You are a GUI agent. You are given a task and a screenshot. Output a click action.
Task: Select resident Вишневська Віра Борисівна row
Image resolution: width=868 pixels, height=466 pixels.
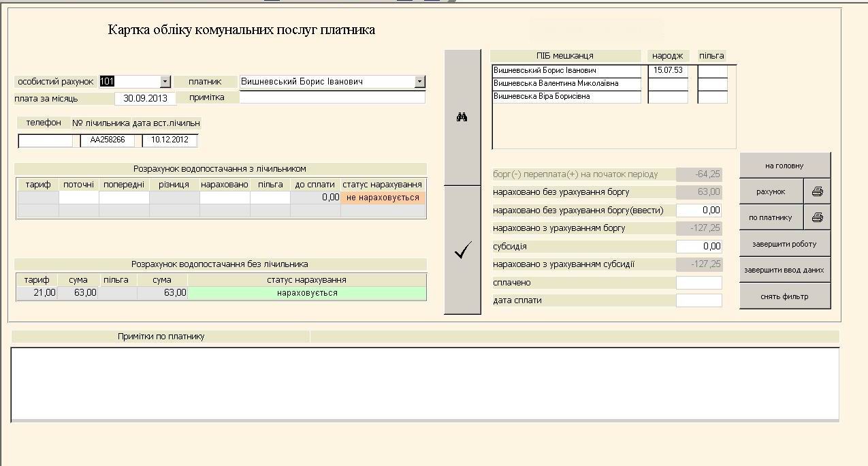pos(566,97)
